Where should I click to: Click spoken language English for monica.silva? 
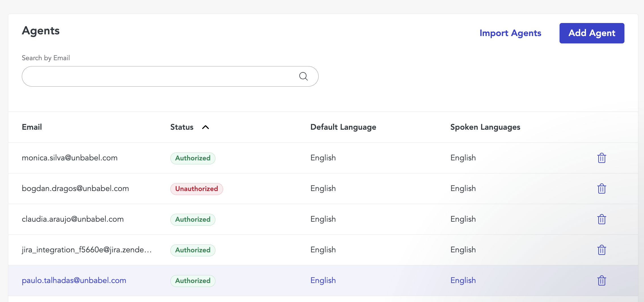pyautogui.click(x=463, y=158)
